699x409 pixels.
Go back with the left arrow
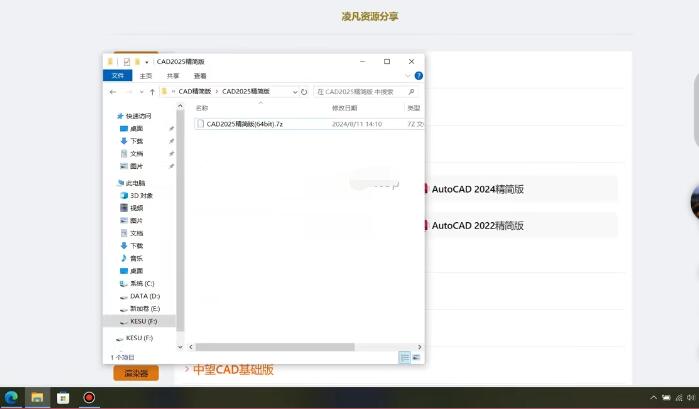coord(113,92)
